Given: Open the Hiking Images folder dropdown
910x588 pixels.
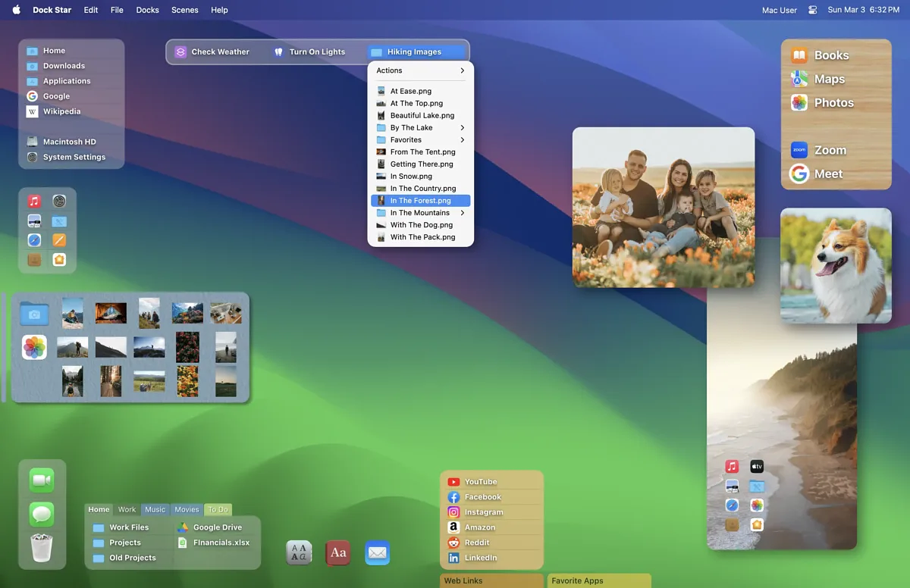Looking at the screenshot, I should tap(415, 52).
